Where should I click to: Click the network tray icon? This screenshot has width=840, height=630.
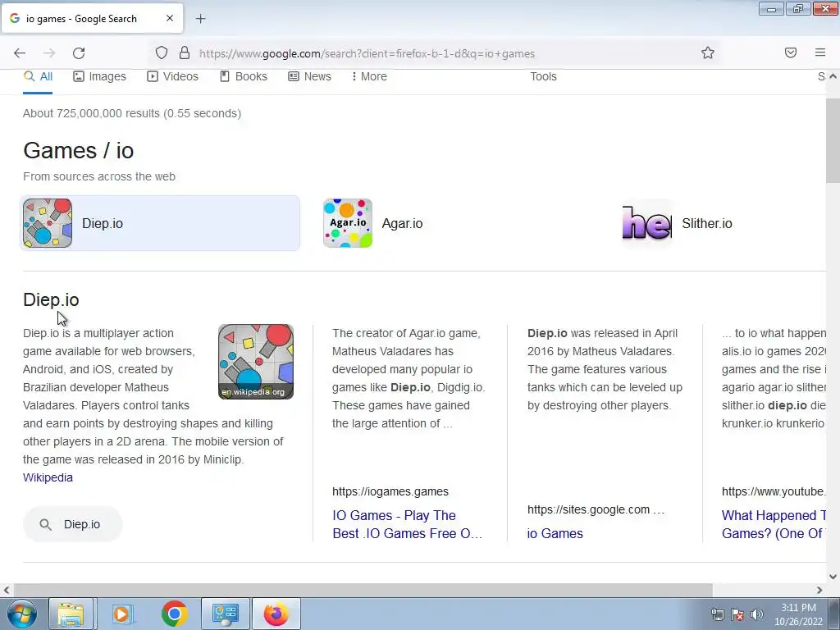coord(717,614)
